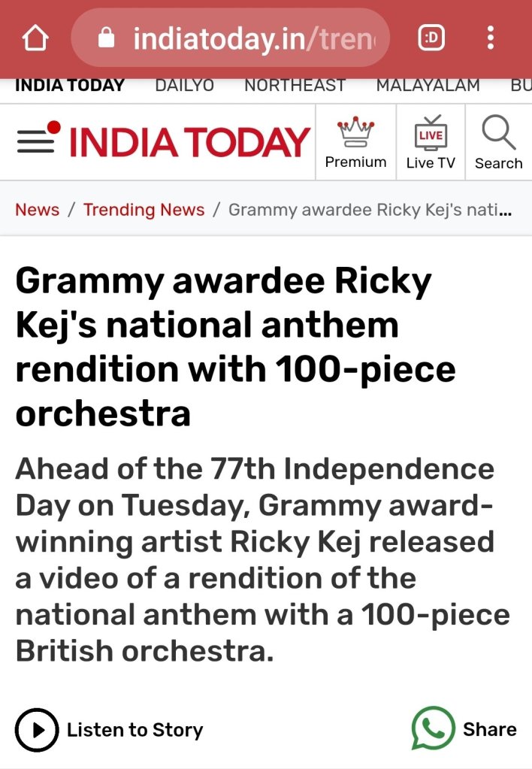Play Listen to Story audio
This screenshot has height=769, width=532.
point(36,729)
